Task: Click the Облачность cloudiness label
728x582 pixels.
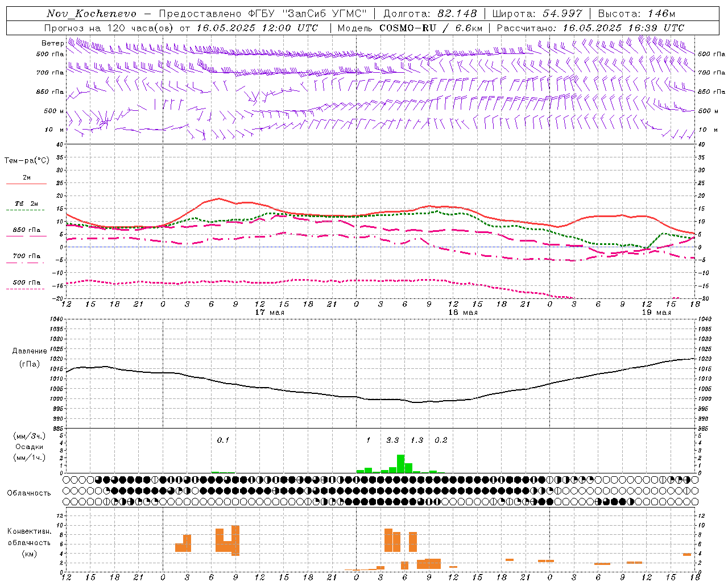Action: [29, 493]
